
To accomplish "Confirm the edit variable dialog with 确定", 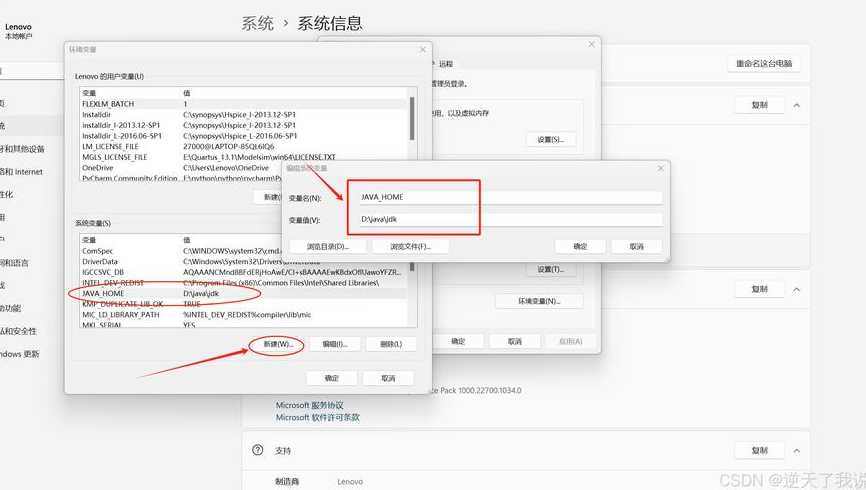I will pos(580,246).
